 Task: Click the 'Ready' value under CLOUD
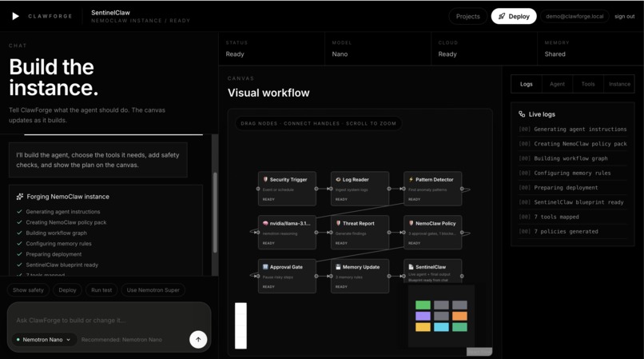(x=447, y=54)
